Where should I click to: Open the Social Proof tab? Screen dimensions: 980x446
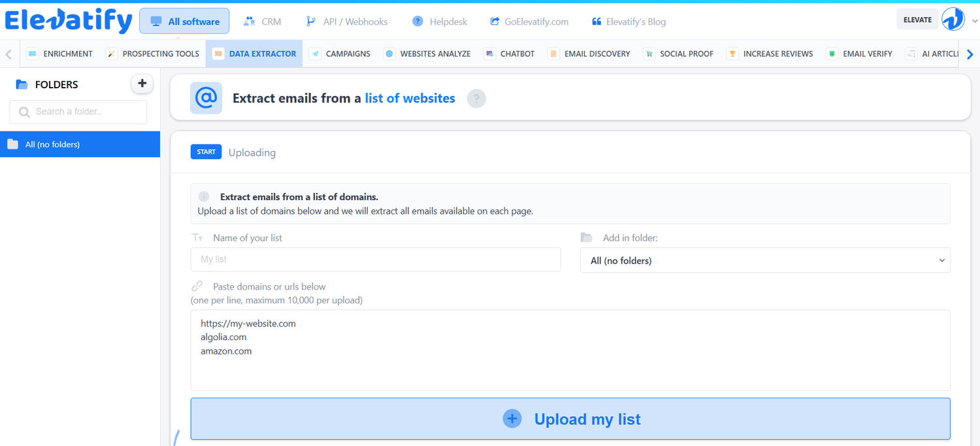[x=678, y=54]
